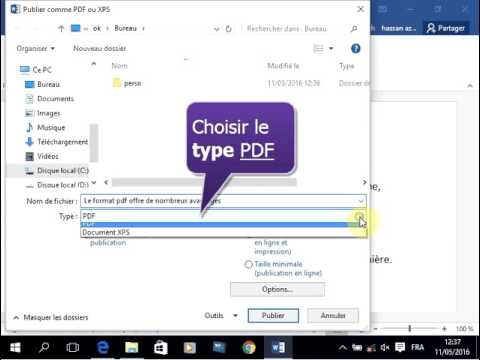Collapse the Word ribbon arrow
This screenshot has height=360, width=480.
point(470,86)
